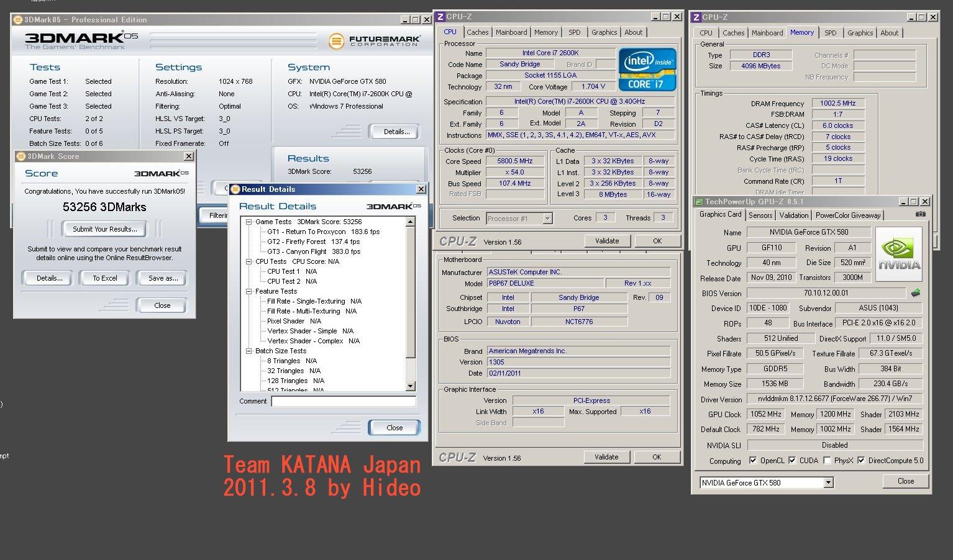The width and height of the screenshot is (953, 560).
Task: Collapse the Feature Tests tree node
Action: (x=249, y=291)
